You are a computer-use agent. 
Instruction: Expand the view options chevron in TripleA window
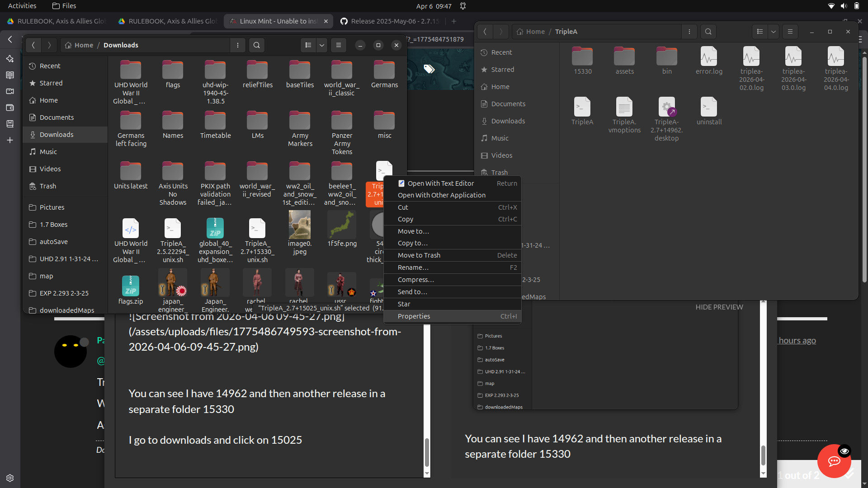coord(774,32)
